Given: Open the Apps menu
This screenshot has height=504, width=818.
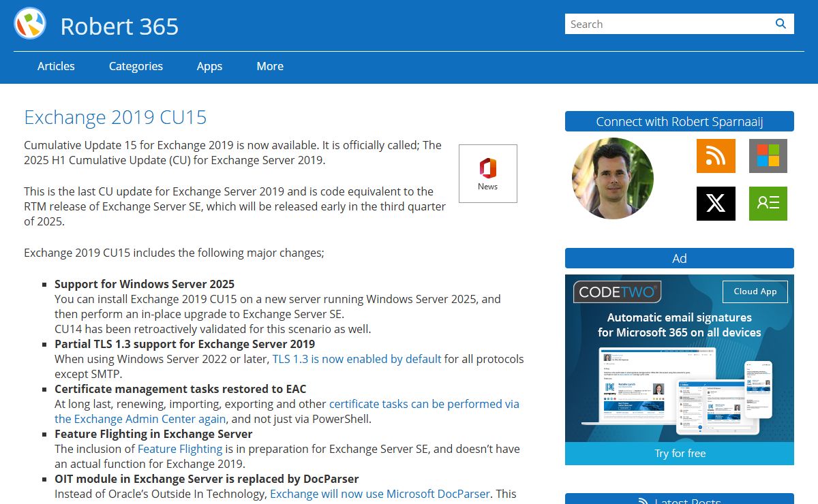Looking at the screenshot, I should click(x=209, y=66).
